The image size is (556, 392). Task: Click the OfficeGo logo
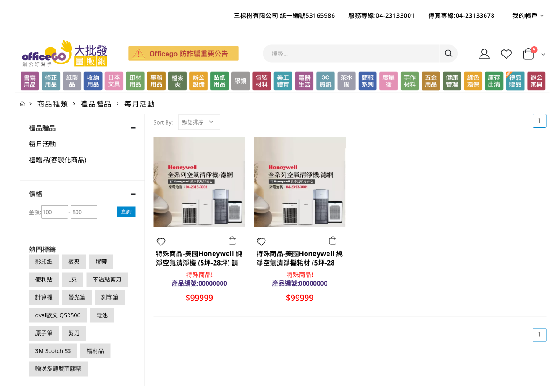tap(64, 54)
